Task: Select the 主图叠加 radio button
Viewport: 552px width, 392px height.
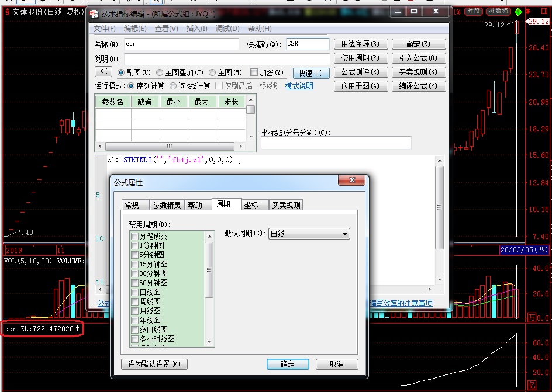Action: click(x=160, y=72)
